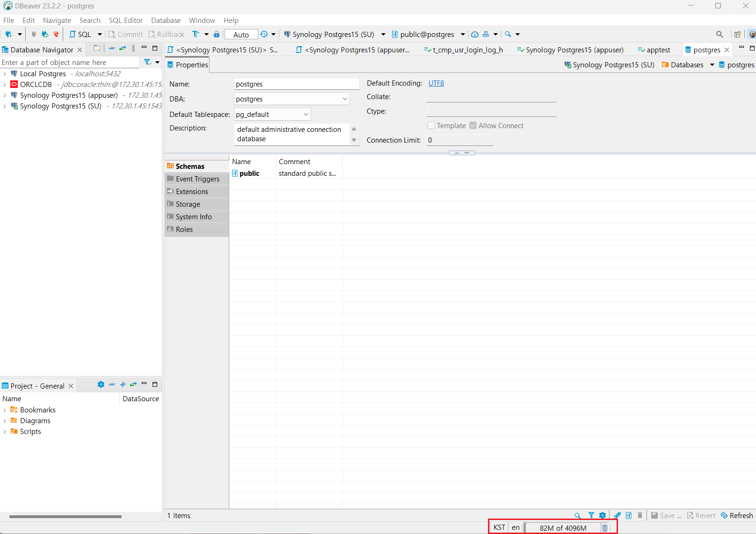
Task: Open the Navigate menu
Action: [57, 21]
